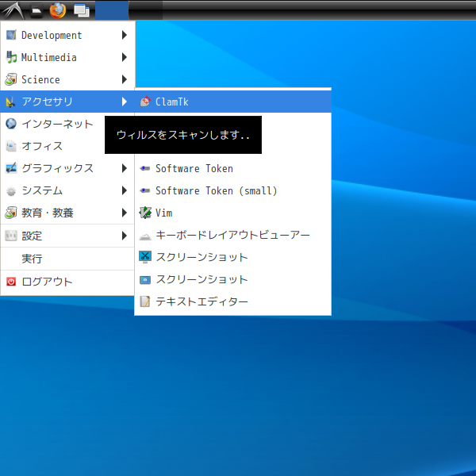Launch Firefox from the top panel
This screenshot has width=476, height=476.
coord(58,10)
